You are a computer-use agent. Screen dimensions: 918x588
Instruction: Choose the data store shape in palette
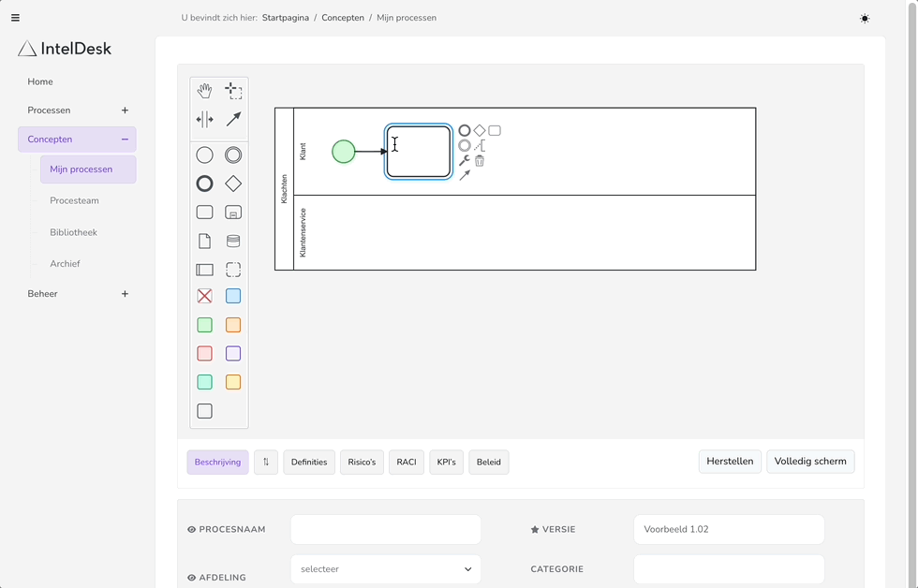point(233,241)
